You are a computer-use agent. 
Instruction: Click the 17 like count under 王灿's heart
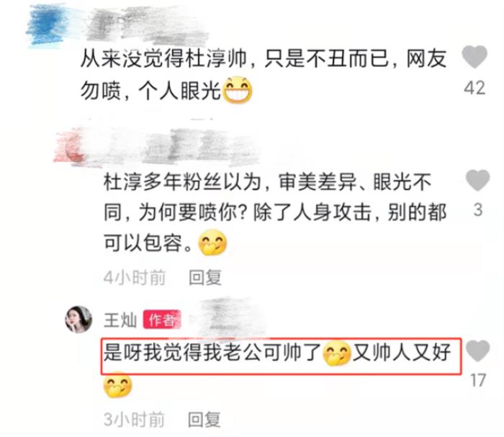coord(478,380)
